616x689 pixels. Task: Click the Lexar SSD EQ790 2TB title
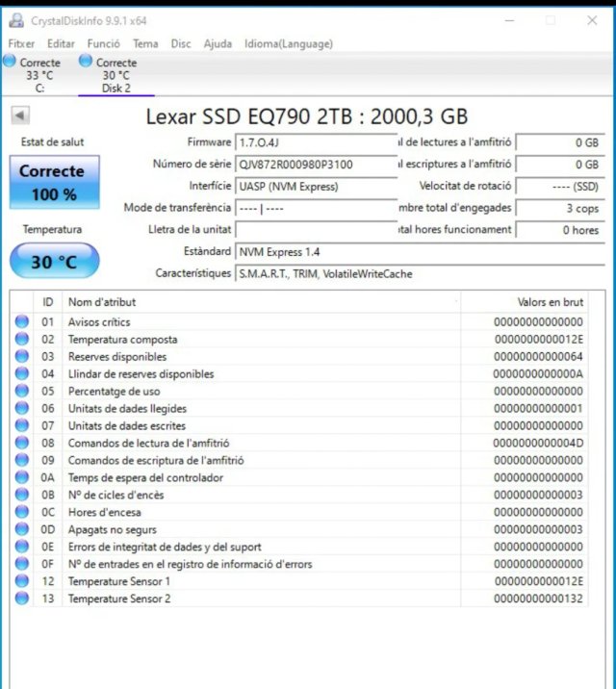point(307,116)
